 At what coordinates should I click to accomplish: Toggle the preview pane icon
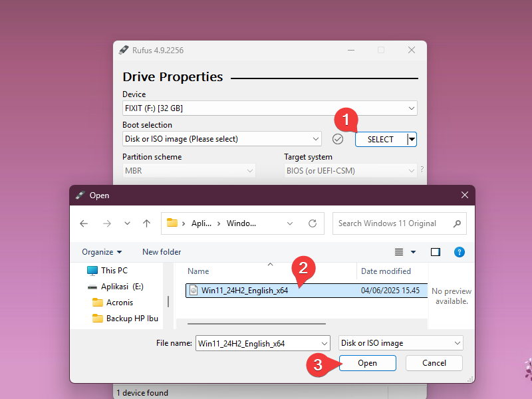tap(436, 252)
